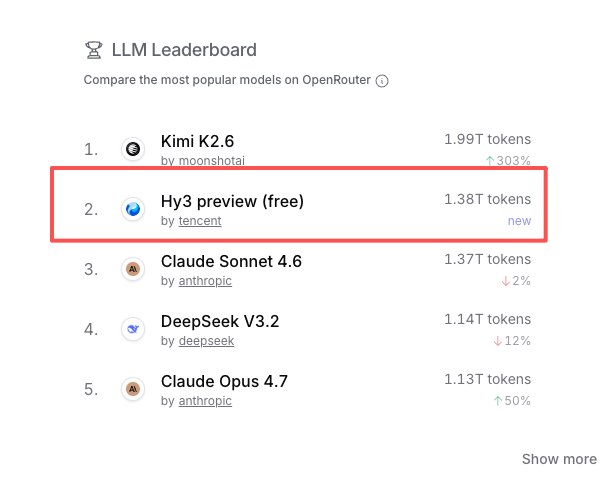Follow the anthropic link under Claude Sonnet 4.6
The width and height of the screenshot is (602, 493).
coord(205,281)
